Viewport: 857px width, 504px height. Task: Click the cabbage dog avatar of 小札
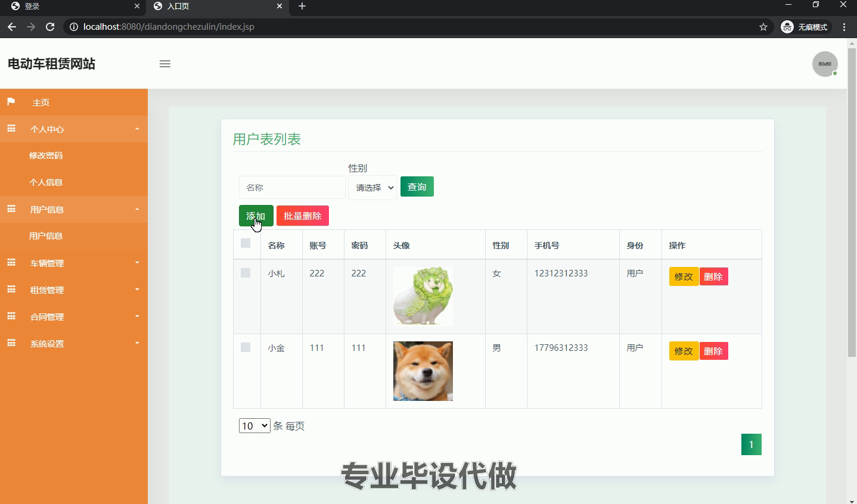tap(423, 297)
